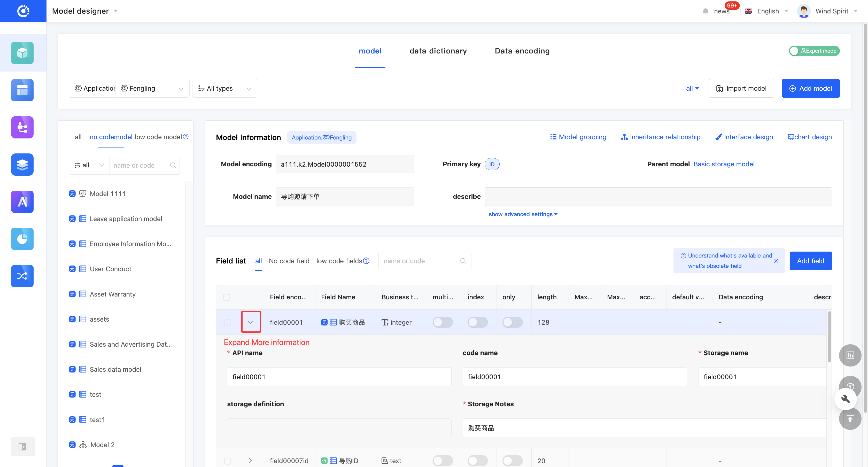Click the teal cube sidebar icon
The image size is (868, 467).
pyautogui.click(x=22, y=53)
